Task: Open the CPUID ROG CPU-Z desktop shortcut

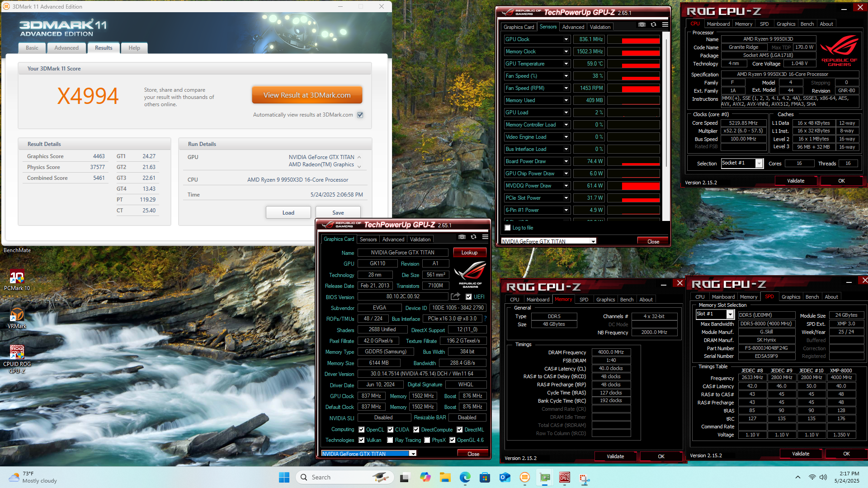Action: click(x=17, y=359)
